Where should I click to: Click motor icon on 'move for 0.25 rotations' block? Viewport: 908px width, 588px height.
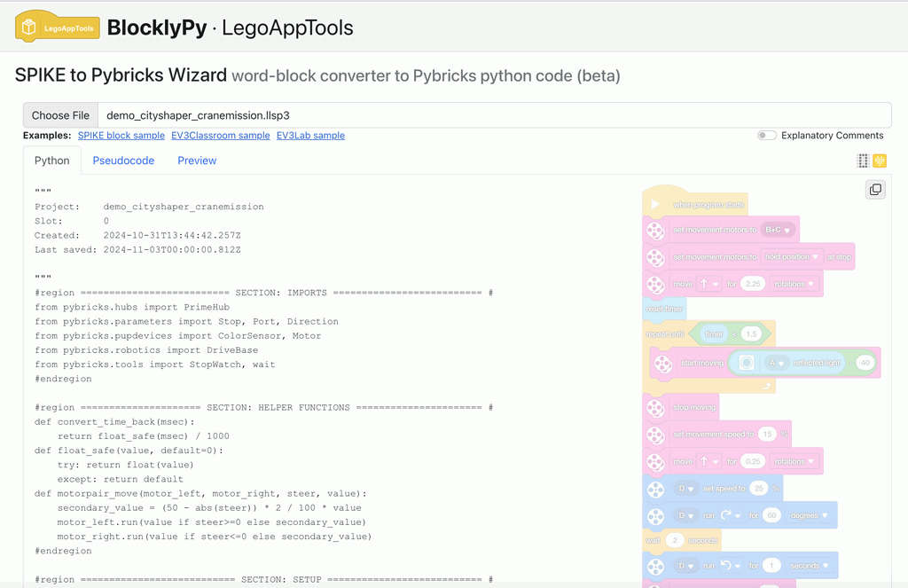(x=655, y=462)
